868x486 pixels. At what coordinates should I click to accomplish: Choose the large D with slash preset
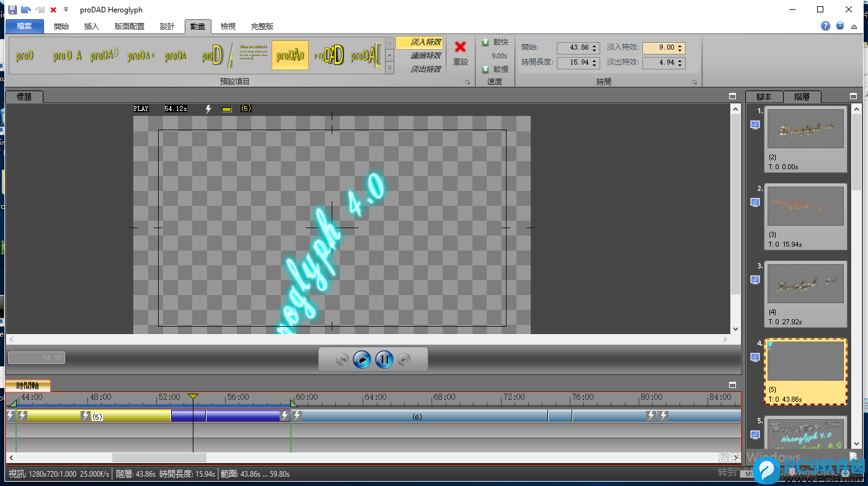tap(216, 55)
